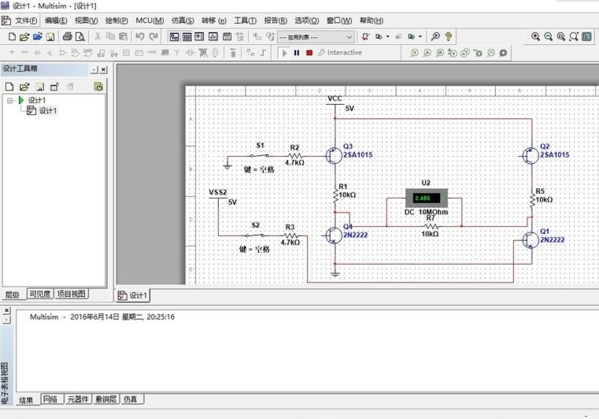
Task: Open a sample design
Action: [x=37, y=37]
